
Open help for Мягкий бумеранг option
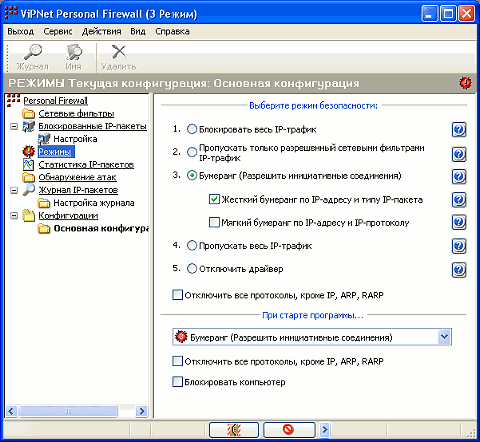[x=459, y=222]
